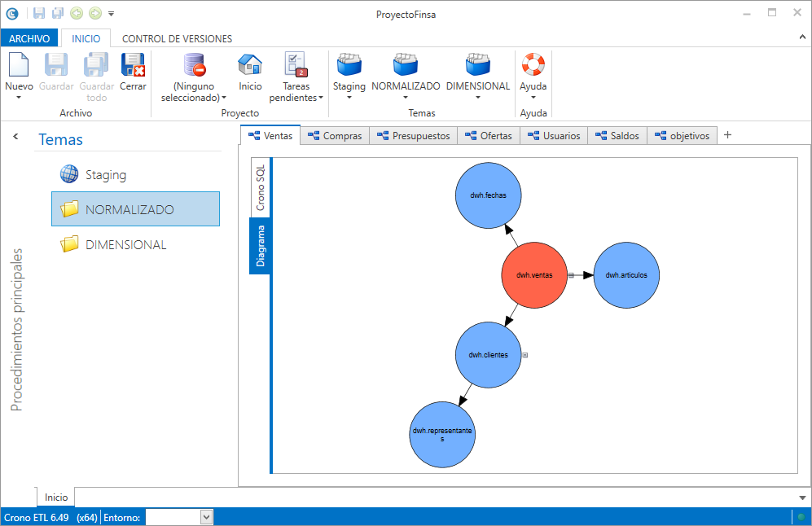Image resolution: width=812 pixels, height=526 pixels.
Task: Open Tareas pendientes checklist icon
Action: [x=295, y=65]
